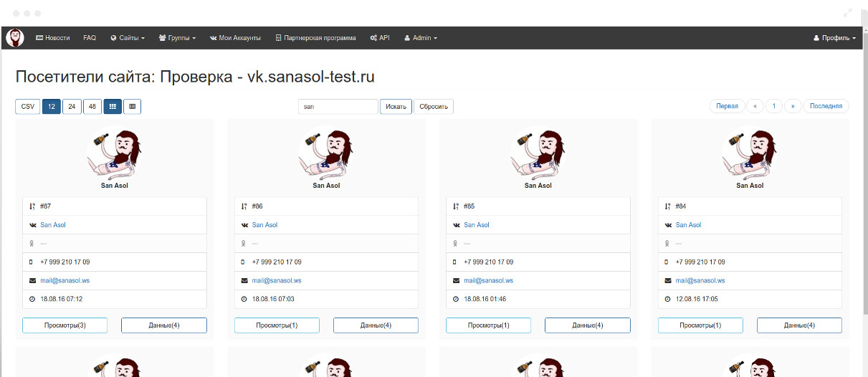
Task: Click mail@sanasol.ws on card #85
Action: click(488, 281)
